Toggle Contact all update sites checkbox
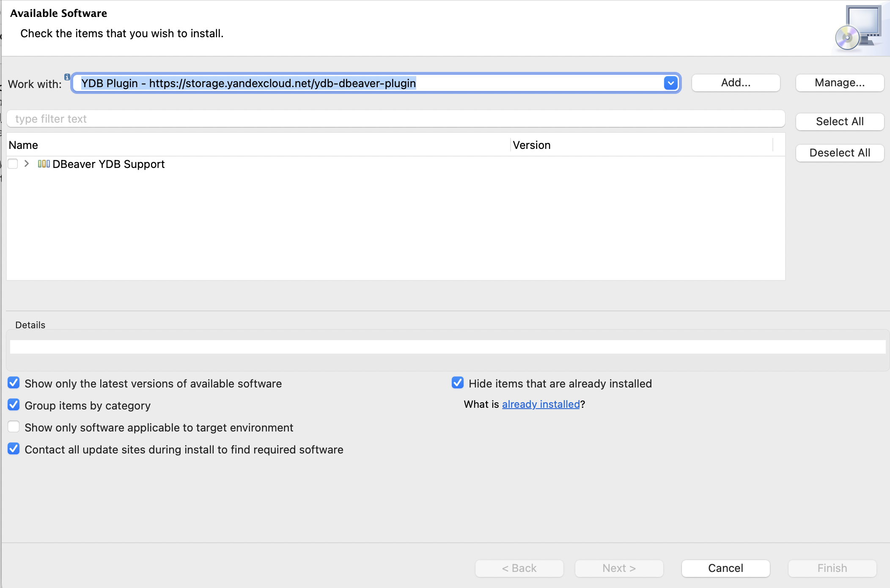This screenshot has width=890, height=588. click(x=14, y=449)
